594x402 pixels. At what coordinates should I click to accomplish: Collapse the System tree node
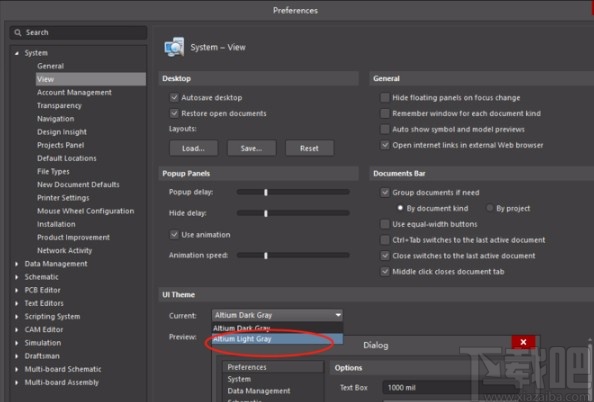(17, 53)
